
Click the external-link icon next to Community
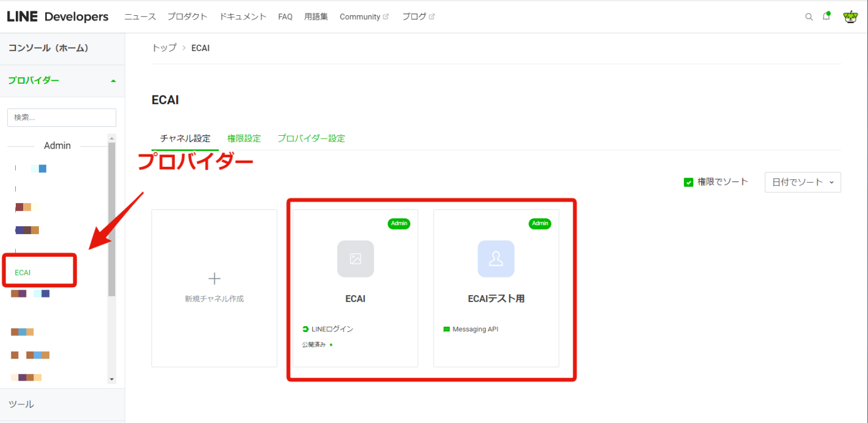(x=387, y=16)
